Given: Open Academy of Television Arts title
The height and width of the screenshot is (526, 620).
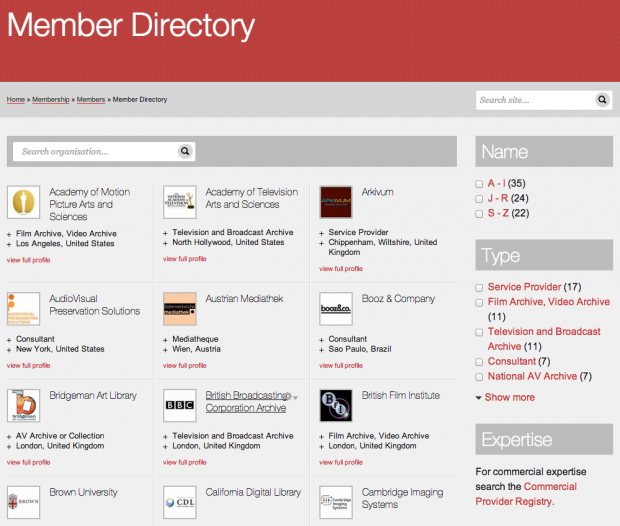Looking at the screenshot, I should coord(251,198).
